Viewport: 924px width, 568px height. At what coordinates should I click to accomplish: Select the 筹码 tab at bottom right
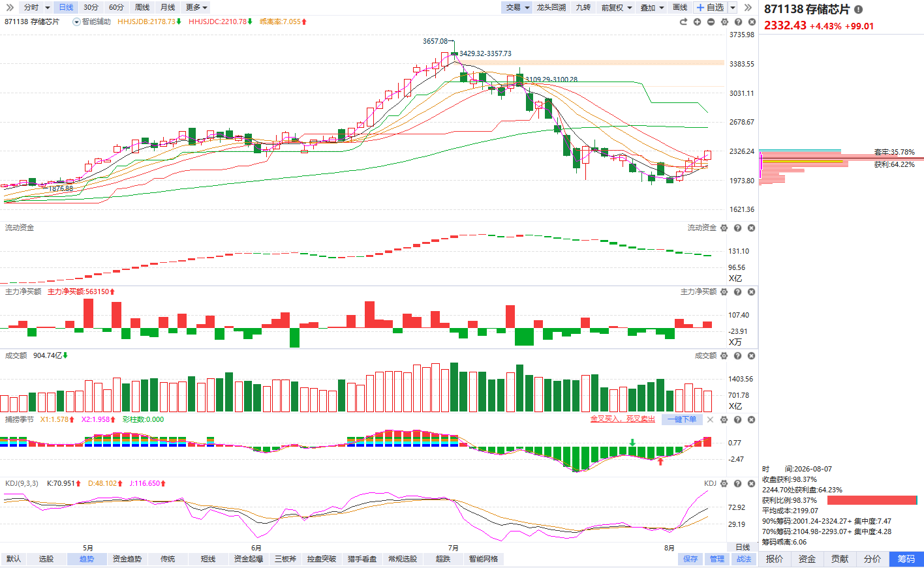coord(906,559)
